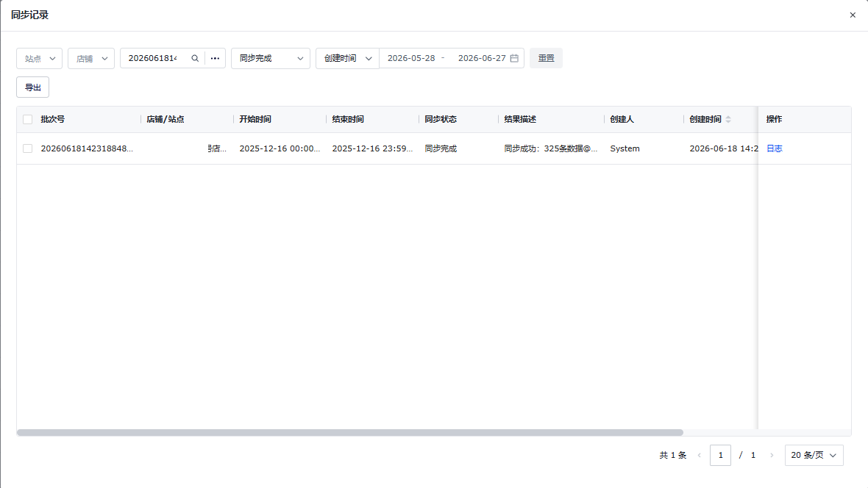Click the start date 2026-05-28 field
The image size is (868, 488).
pyautogui.click(x=411, y=58)
